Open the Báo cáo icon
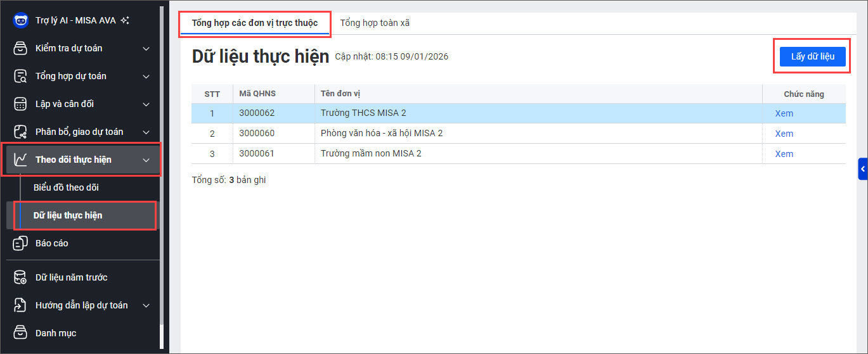The height and width of the screenshot is (354, 868). (x=21, y=243)
